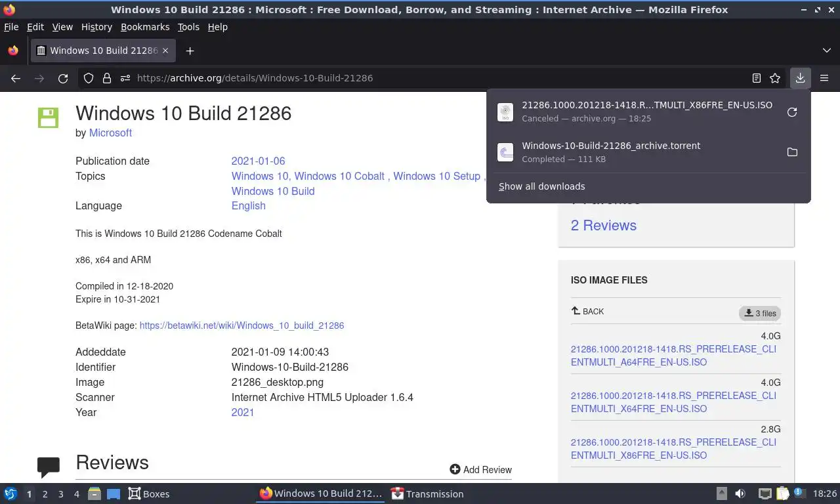Open the Bookmarks menu
The height and width of the screenshot is (504, 840).
(x=145, y=27)
